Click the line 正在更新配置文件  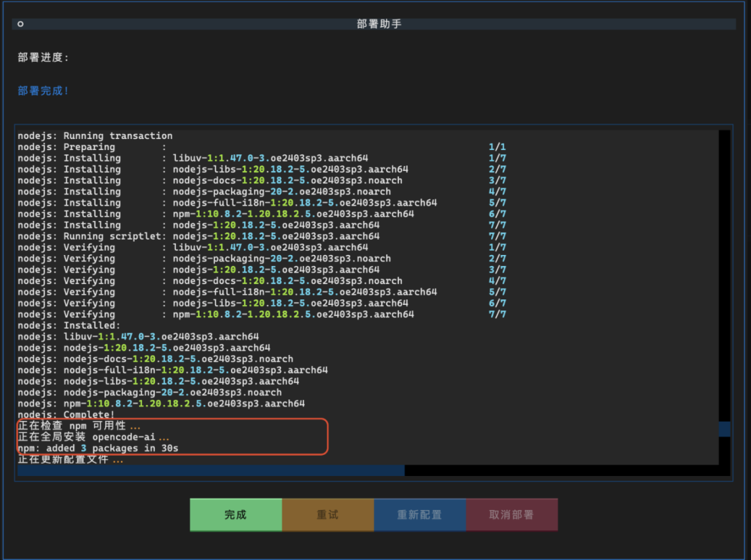point(70,459)
